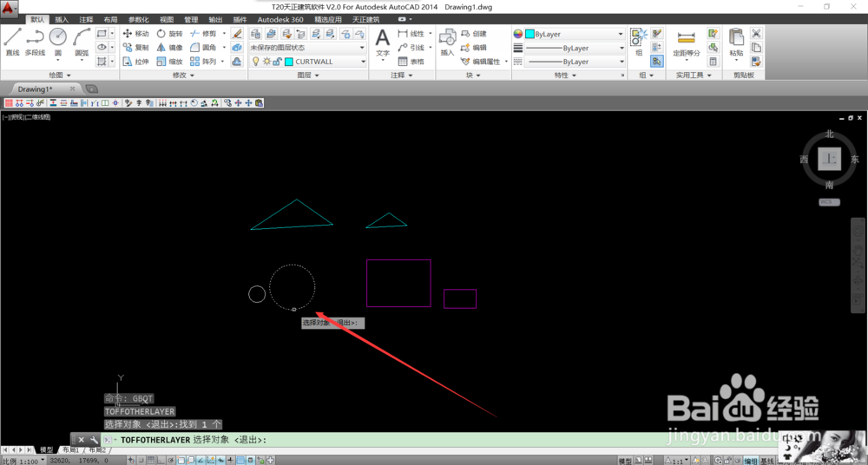Select the 直线 line drawing tool
This screenshot has height=465, width=868.
[x=12, y=42]
